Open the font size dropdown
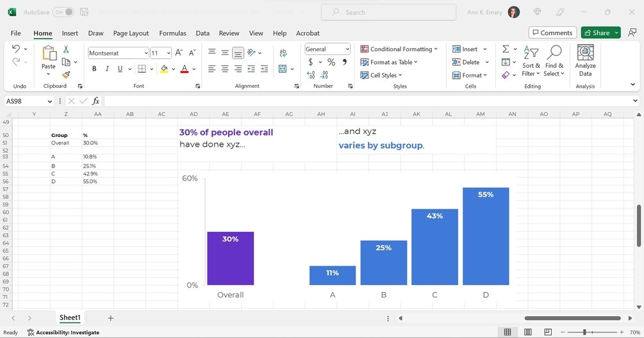This screenshot has height=338, width=644. pos(169,53)
